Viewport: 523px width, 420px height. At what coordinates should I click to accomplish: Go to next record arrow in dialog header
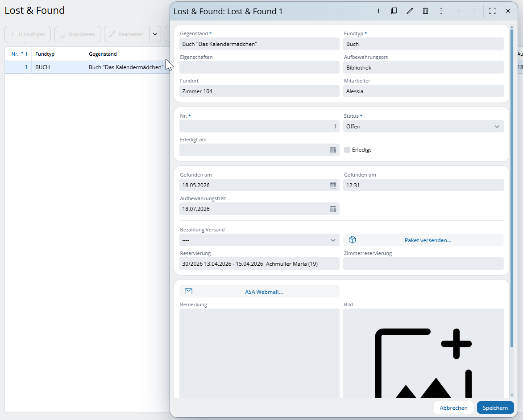[x=474, y=11]
